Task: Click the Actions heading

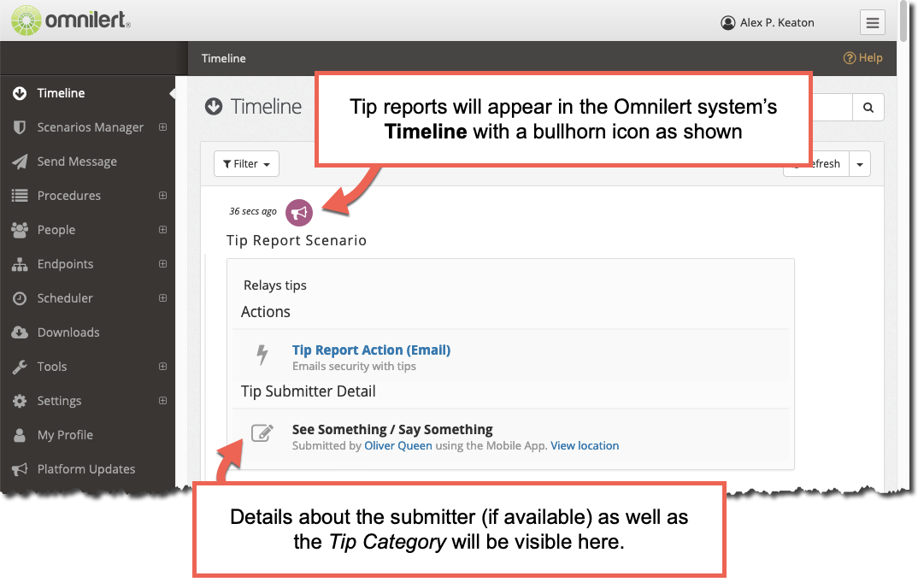Action: click(x=266, y=312)
